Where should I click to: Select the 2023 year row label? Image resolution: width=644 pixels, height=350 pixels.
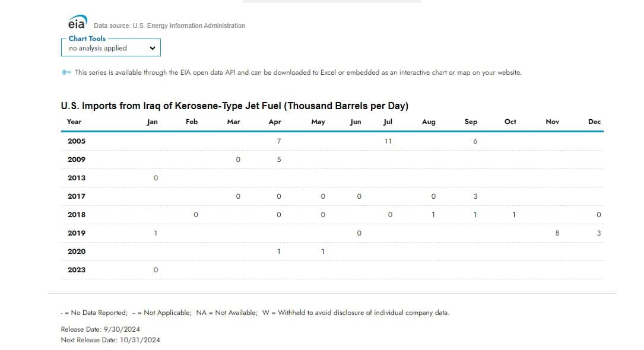coord(77,270)
